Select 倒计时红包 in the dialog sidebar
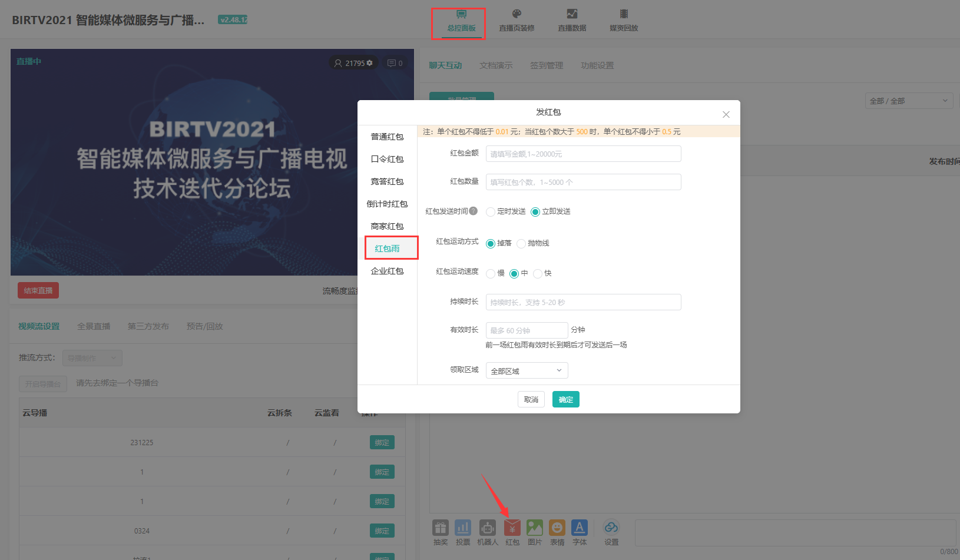960x560 pixels. click(387, 204)
